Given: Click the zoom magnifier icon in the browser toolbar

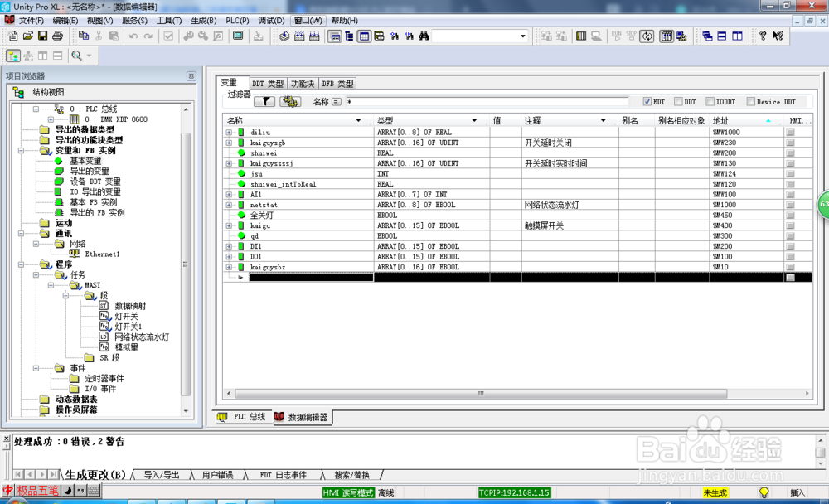Looking at the screenshot, I should point(76,56).
